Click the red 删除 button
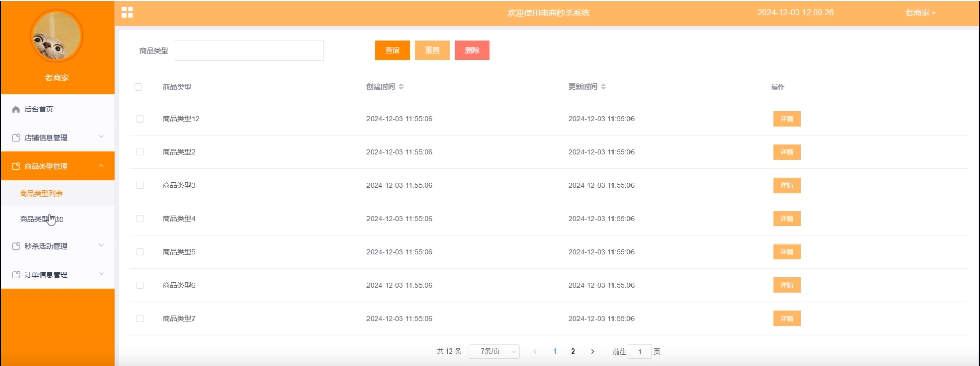This screenshot has height=366, width=980. pyautogui.click(x=472, y=50)
